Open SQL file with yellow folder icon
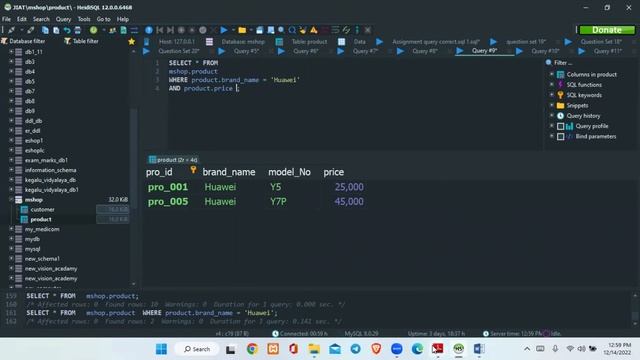The image size is (640, 360). 242,30
